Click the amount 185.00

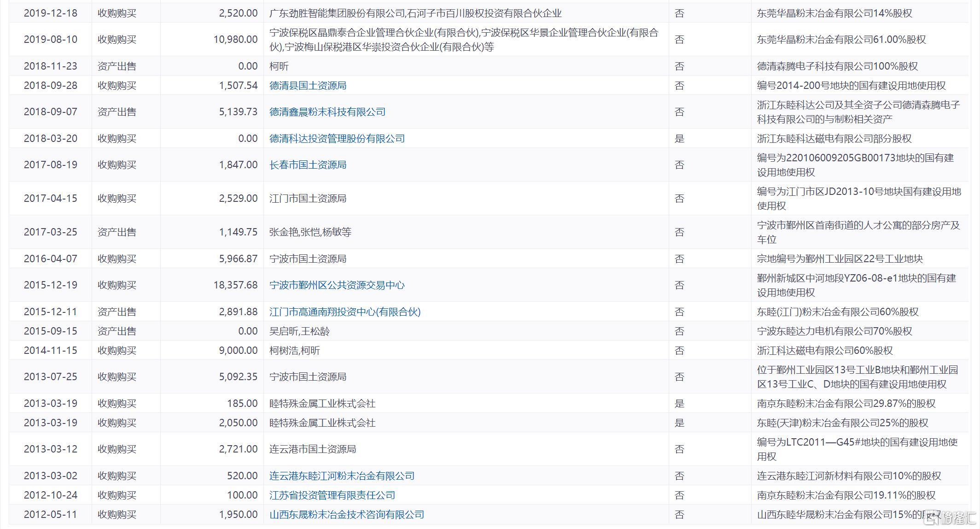pos(242,403)
